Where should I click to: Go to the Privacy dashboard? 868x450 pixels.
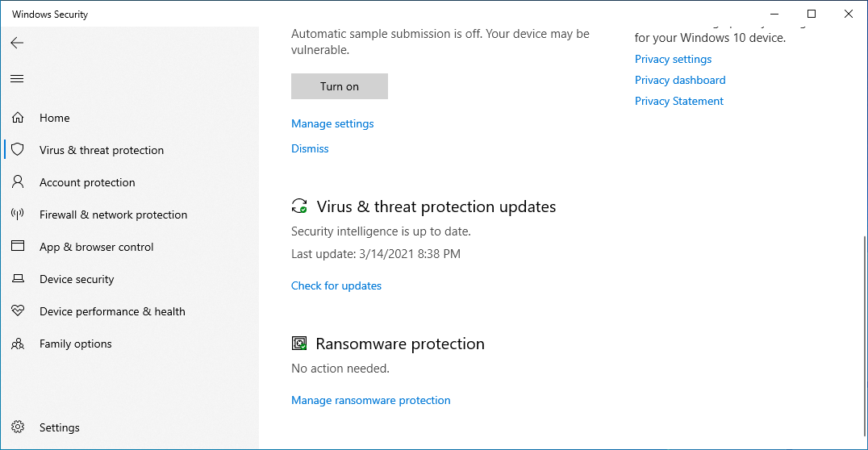click(x=680, y=81)
